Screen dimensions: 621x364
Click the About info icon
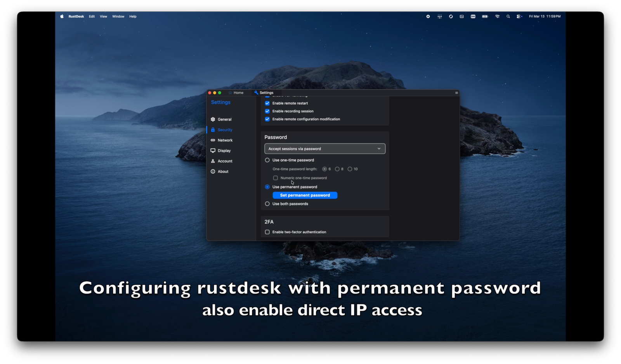[213, 171]
